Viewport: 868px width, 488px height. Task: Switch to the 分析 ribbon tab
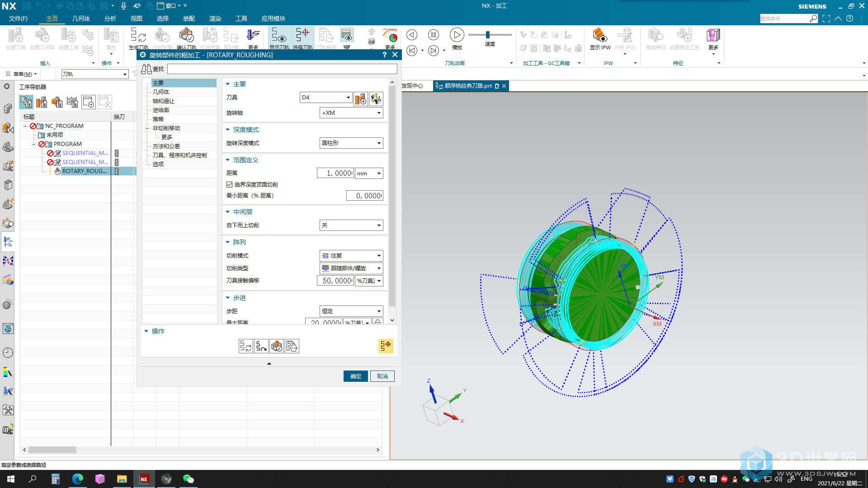pyautogui.click(x=110, y=19)
